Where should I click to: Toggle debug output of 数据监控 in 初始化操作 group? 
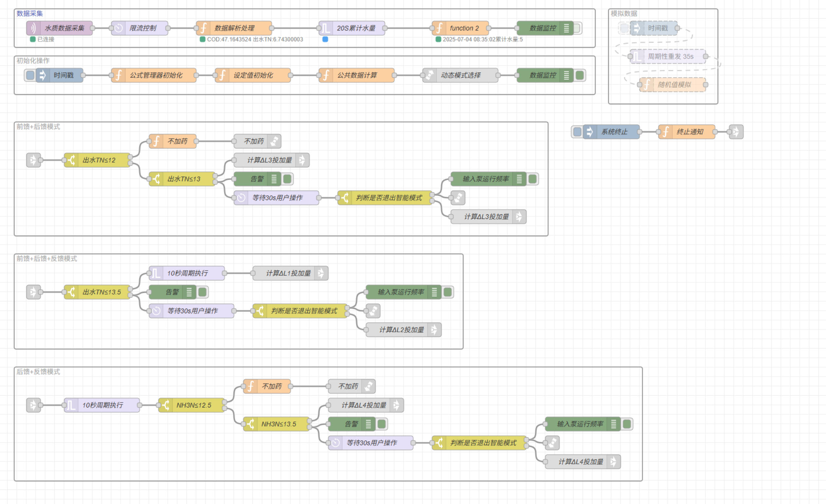tap(580, 75)
